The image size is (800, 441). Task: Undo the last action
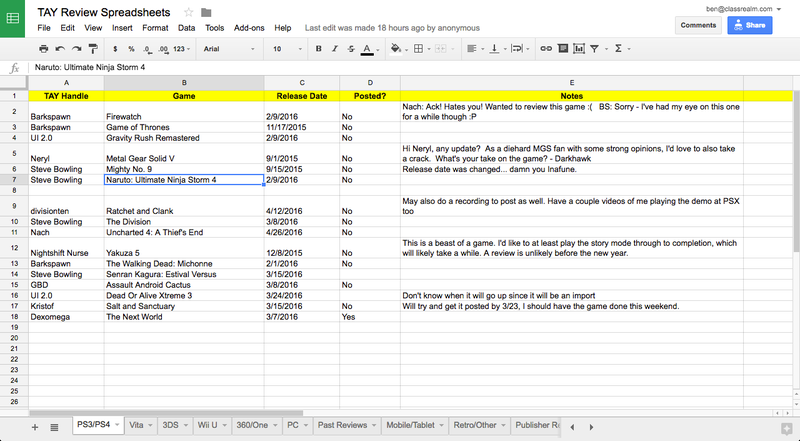60,49
